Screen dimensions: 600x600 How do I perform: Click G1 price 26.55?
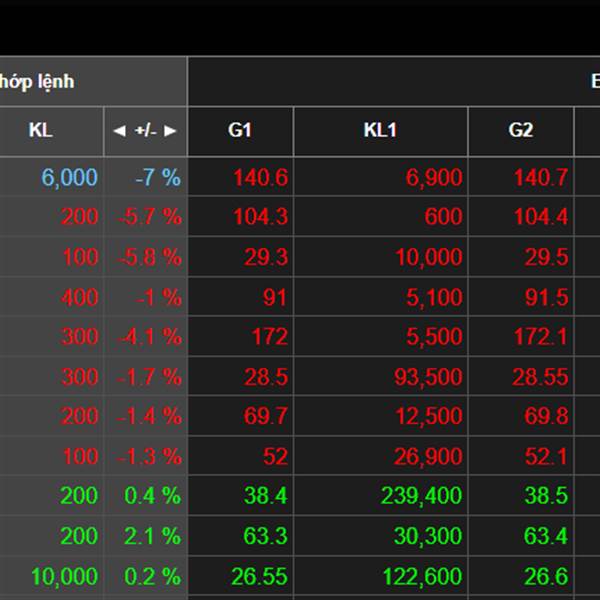[259, 576]
